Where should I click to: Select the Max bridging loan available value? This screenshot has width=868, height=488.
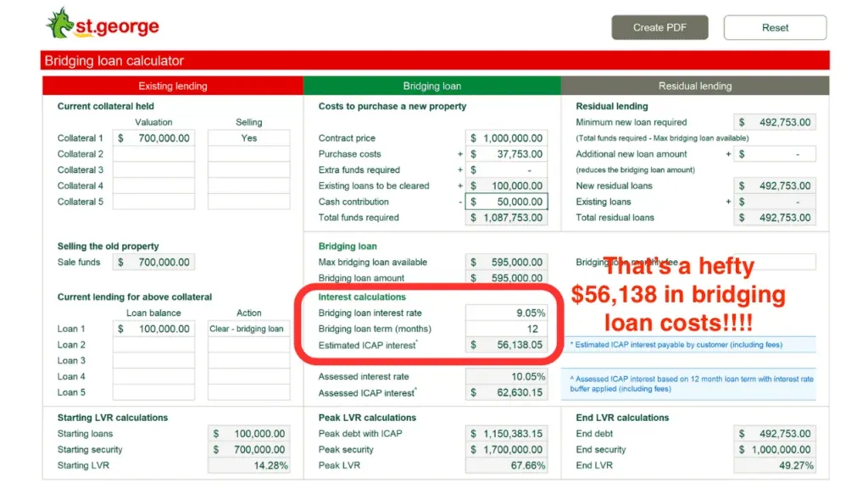[507, 263]
